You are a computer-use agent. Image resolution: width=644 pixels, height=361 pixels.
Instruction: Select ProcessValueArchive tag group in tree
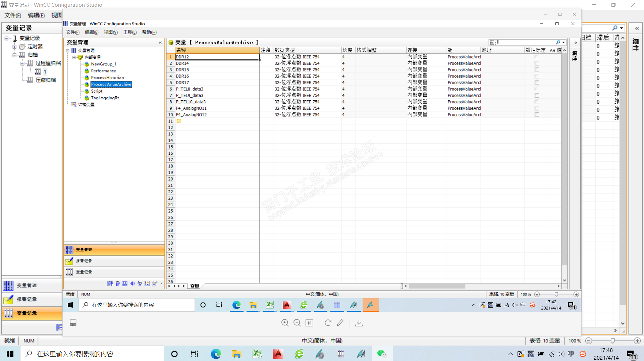(111, 84)
